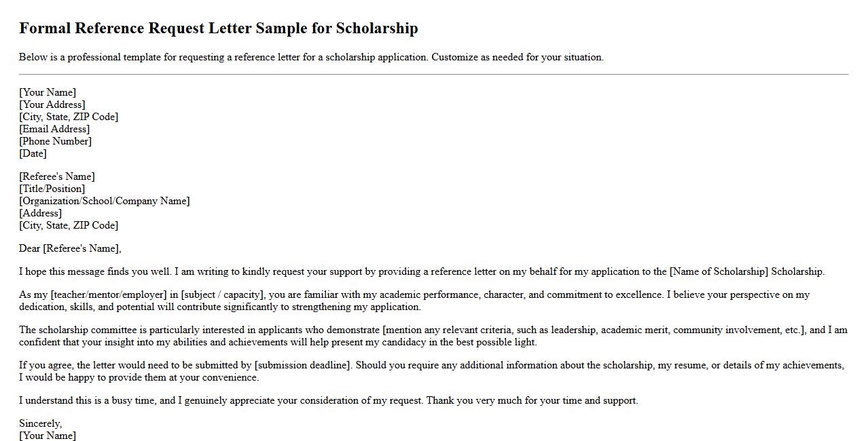Click the Formal Reference Request Letter heading
This screenshot has height=441, width=868.
pos(218,28)
